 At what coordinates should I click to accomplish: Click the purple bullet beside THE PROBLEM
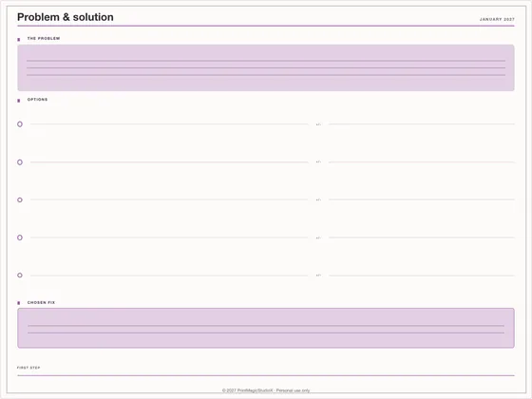(x=19, y=39)
